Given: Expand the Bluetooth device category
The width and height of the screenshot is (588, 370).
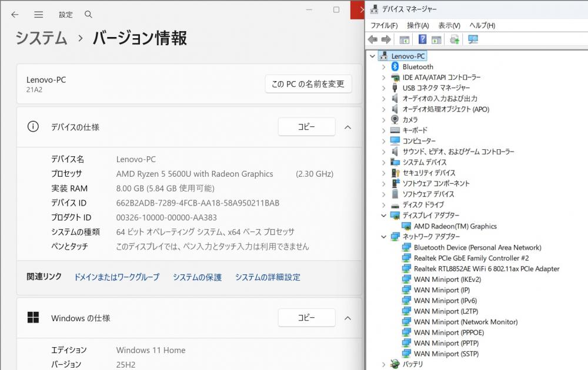Looking at the screenshot, I should [384, 67].
